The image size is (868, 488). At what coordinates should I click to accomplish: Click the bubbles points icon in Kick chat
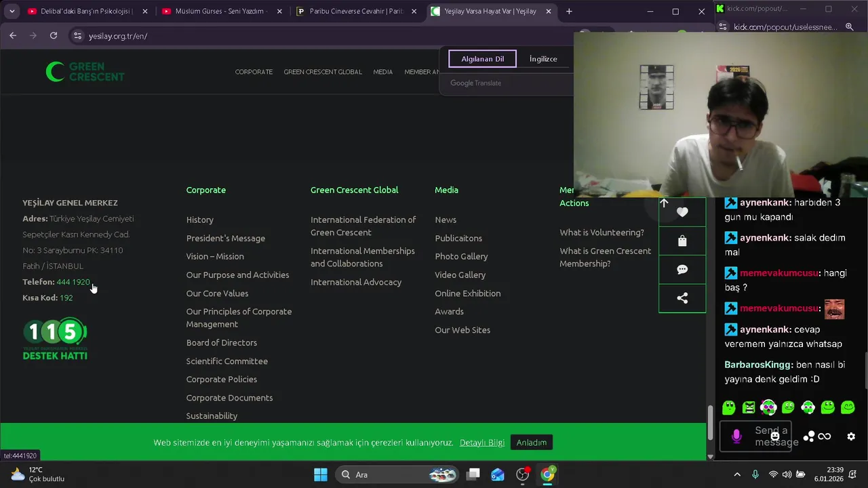(x=808, y=436)
